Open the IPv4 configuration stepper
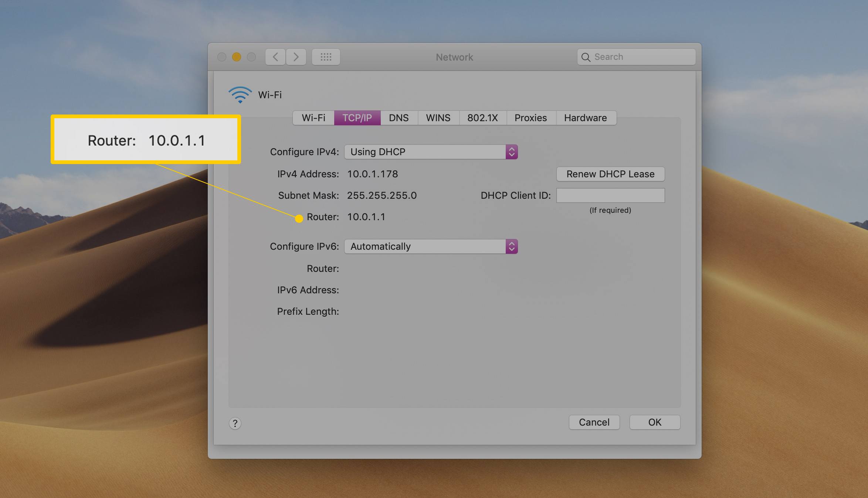Screen dimensions: 868x498 click(x=511, y=151)
